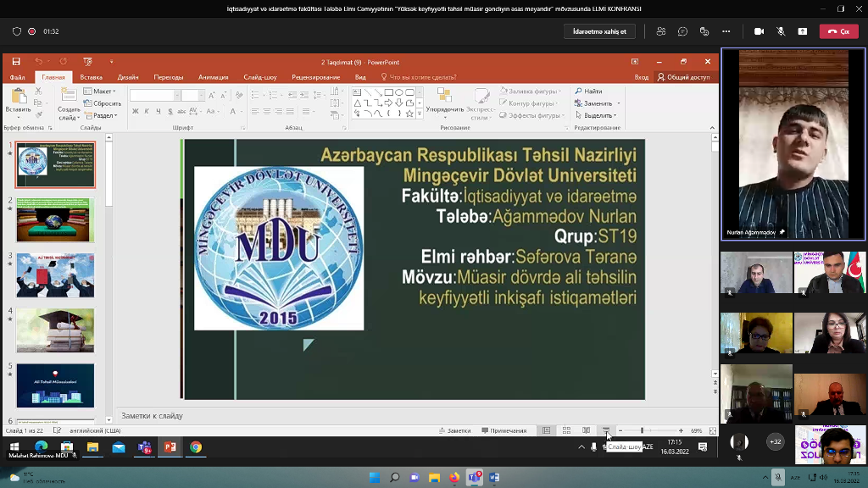Click the Вставить paste icon
This screenshot has width=868, height=488.
19,97
